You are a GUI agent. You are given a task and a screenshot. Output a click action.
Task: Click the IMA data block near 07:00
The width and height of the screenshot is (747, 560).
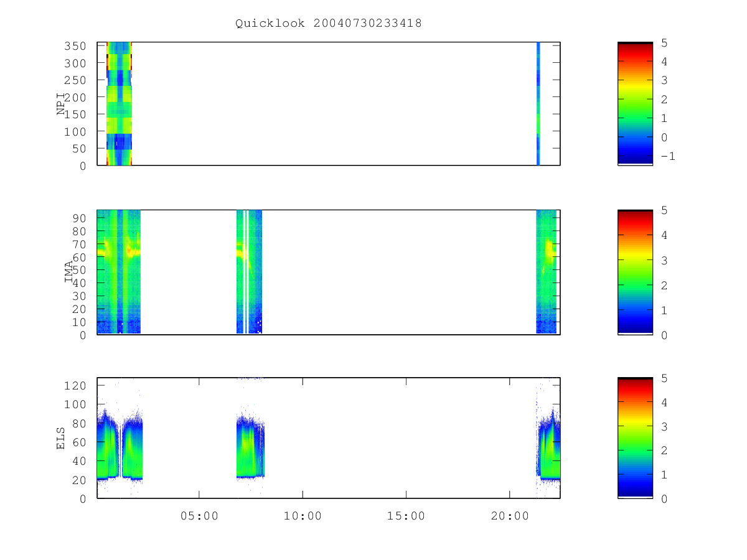tap(249, 272)
